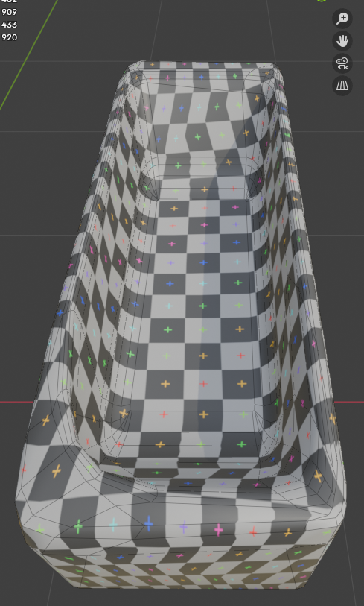Viewport: 364px width, 606px height.
Task: Click the hand Pan view icon
Action: point(342,41)
